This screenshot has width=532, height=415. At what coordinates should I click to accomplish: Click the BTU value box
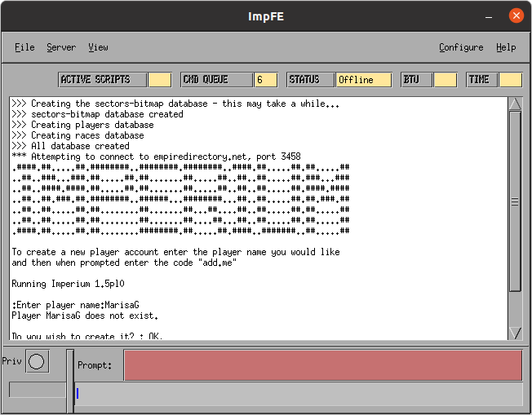tap(446, 80)
